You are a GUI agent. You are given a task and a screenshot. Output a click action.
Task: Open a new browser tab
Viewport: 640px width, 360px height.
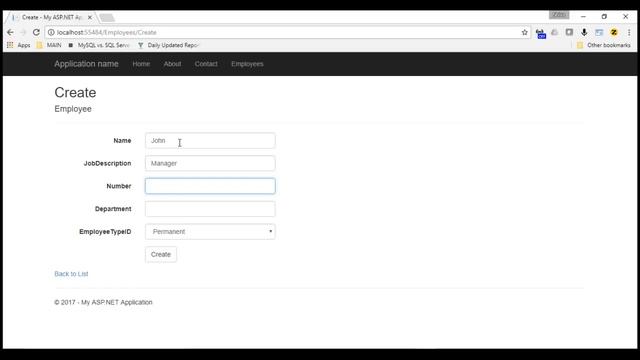click(x=107, y=18)
